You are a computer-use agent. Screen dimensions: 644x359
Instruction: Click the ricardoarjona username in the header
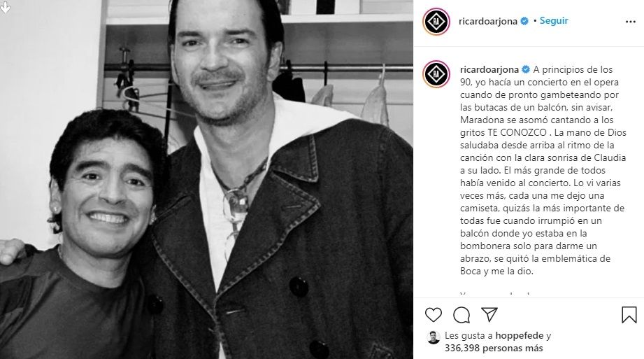click(488, 22)
